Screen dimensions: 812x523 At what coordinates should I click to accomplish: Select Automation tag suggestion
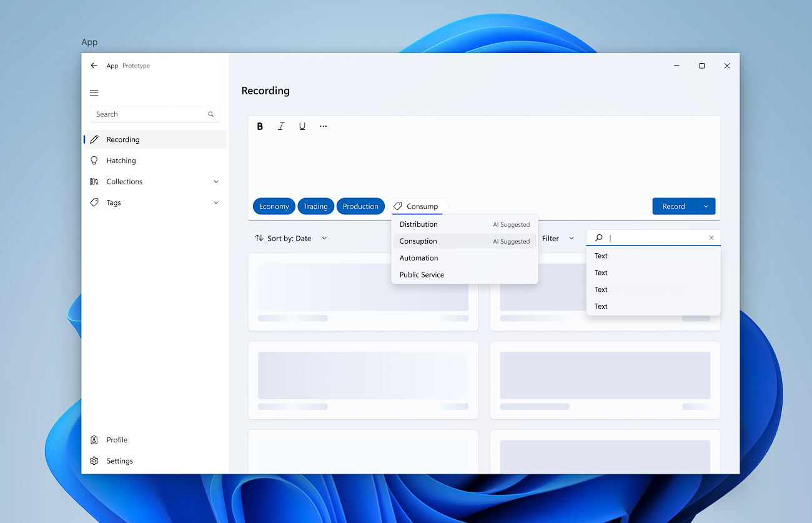pos(465,258)
